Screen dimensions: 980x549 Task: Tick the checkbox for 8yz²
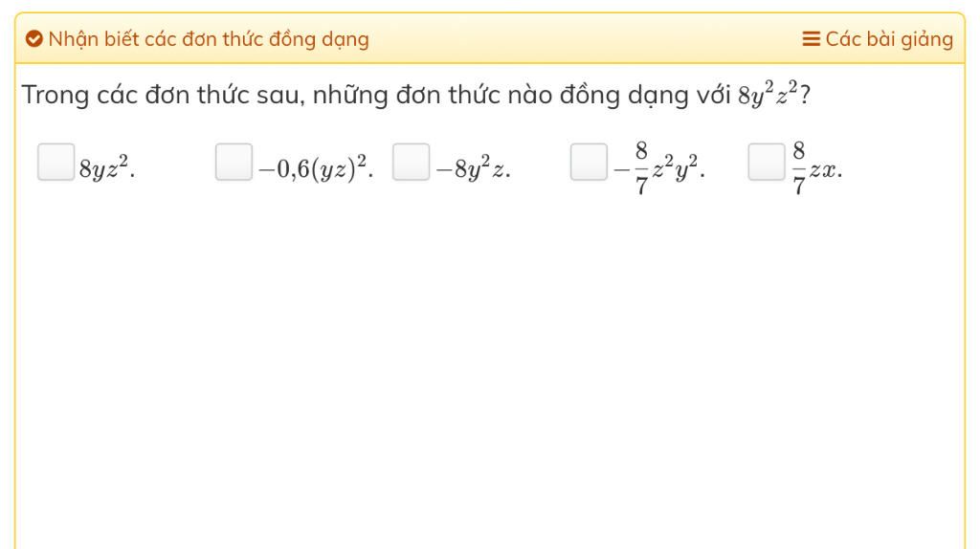[56, 162]
